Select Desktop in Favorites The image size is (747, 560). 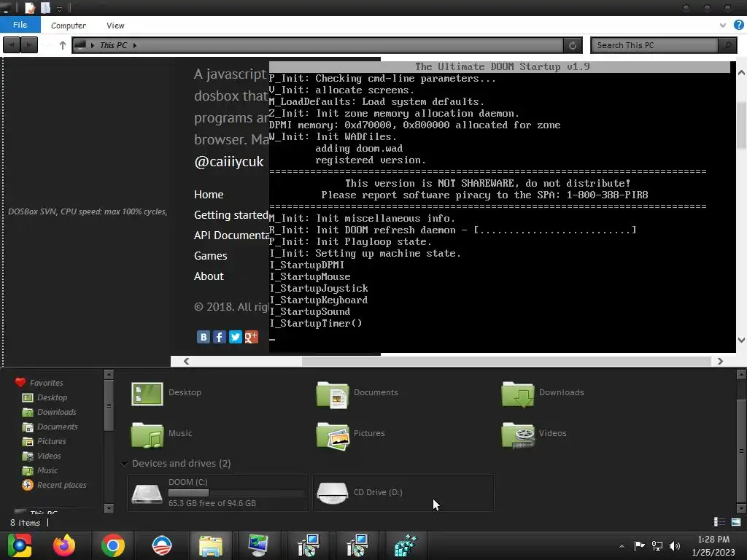44,397
